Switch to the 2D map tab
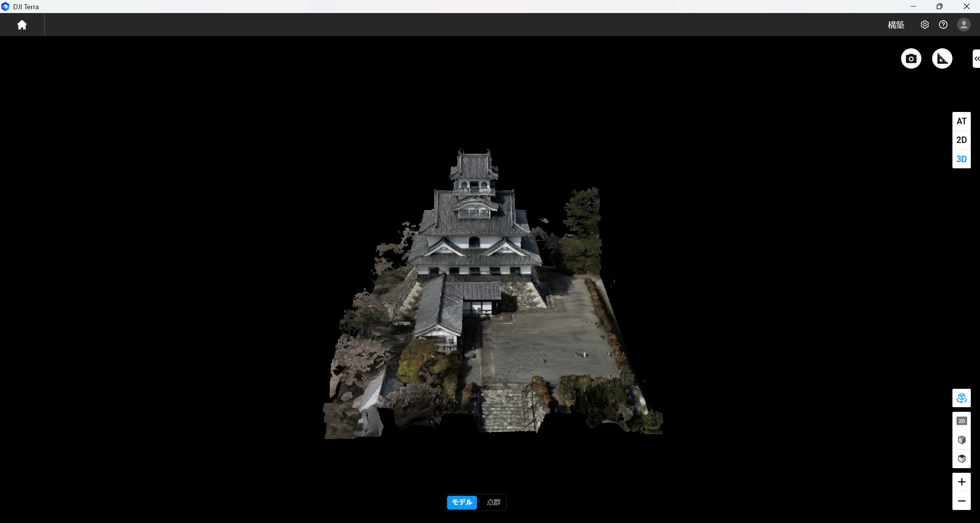Screen dimensions: 980x523 961,140
